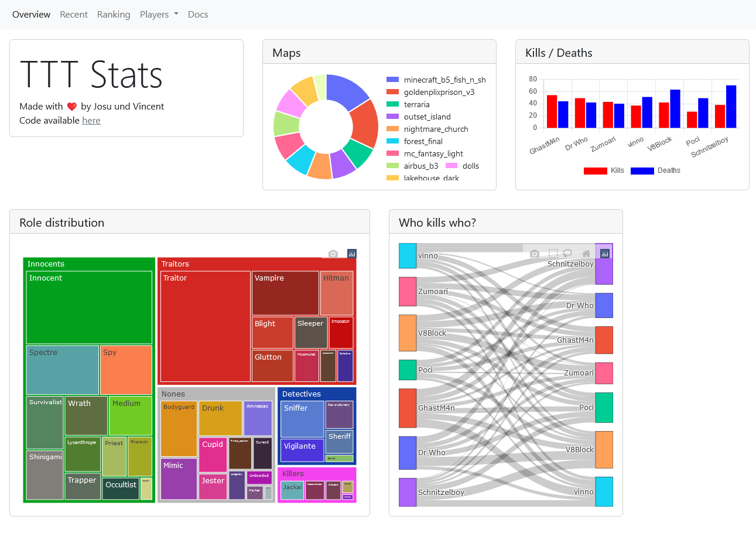Open the Overview page
756x533 pixels.
[31, 15]
